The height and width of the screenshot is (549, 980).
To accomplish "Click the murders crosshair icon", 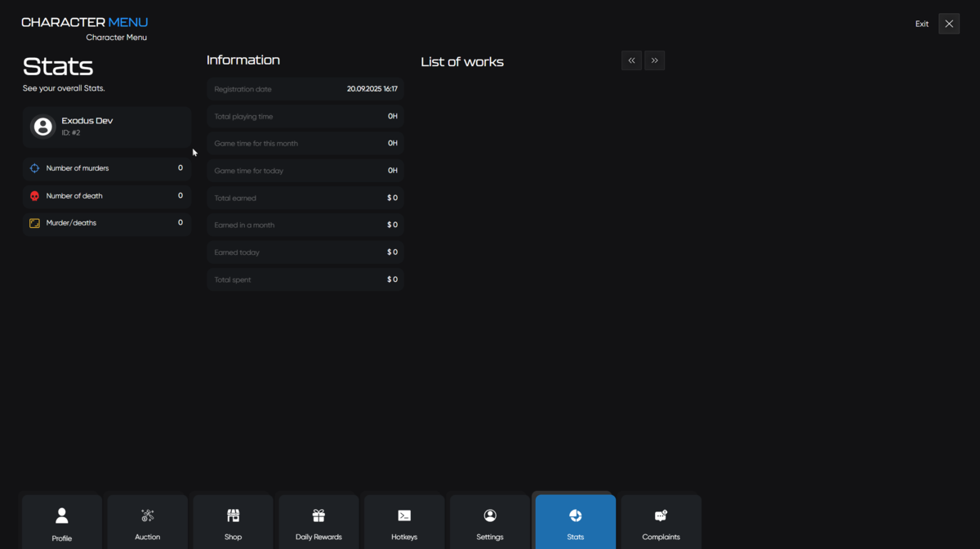I will 34,168.
